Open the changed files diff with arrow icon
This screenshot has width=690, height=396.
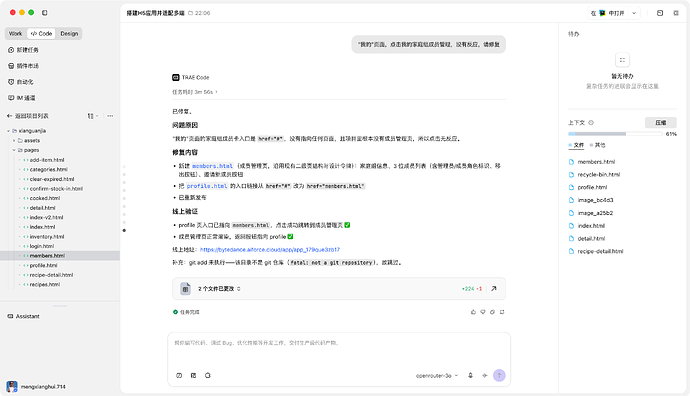(494, 289)
